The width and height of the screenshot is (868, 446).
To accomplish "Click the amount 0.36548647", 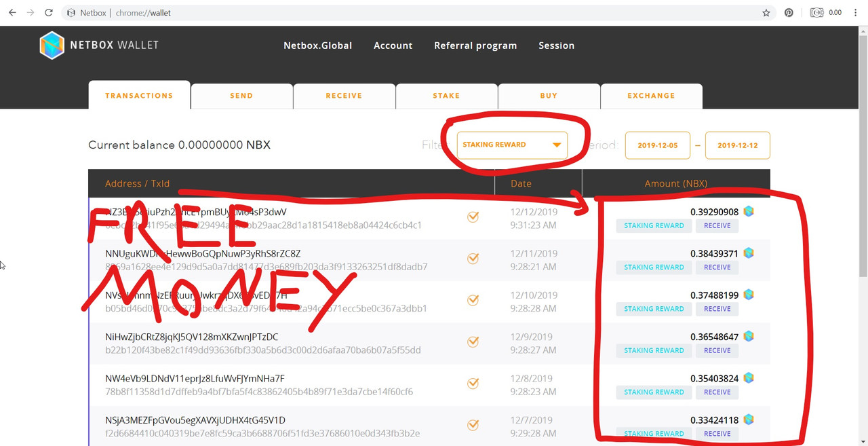I will 714,337.
